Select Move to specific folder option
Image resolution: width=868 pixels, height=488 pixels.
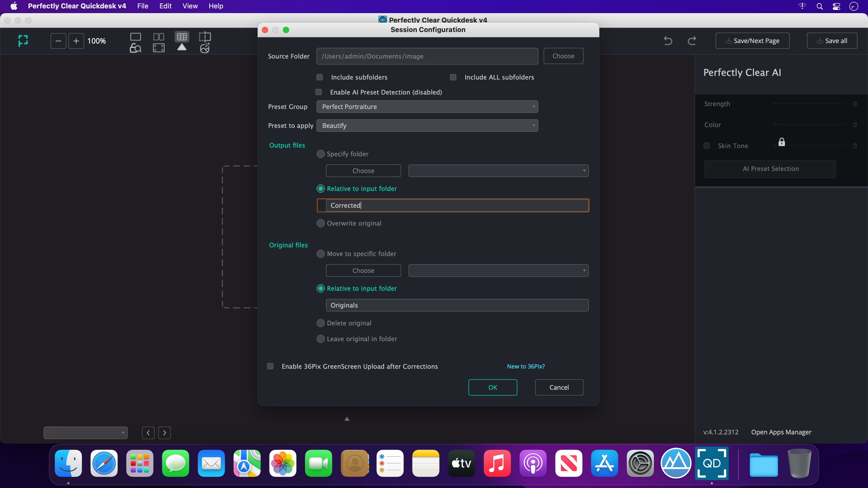[320, 254]
